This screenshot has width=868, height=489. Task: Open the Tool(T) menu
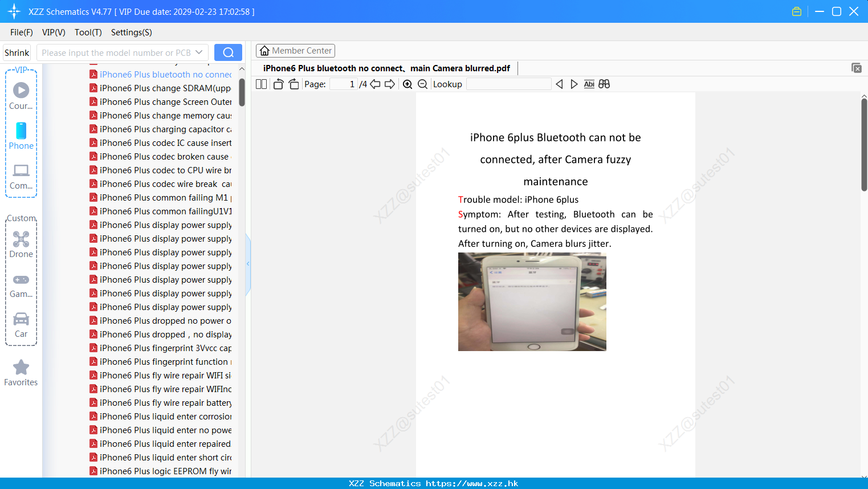pos(88,32)
